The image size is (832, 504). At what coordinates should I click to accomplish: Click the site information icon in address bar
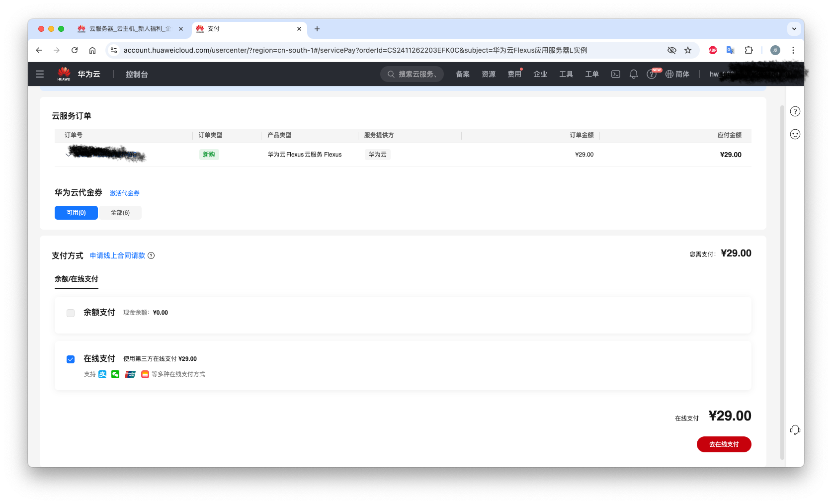(x=114, y=50)
